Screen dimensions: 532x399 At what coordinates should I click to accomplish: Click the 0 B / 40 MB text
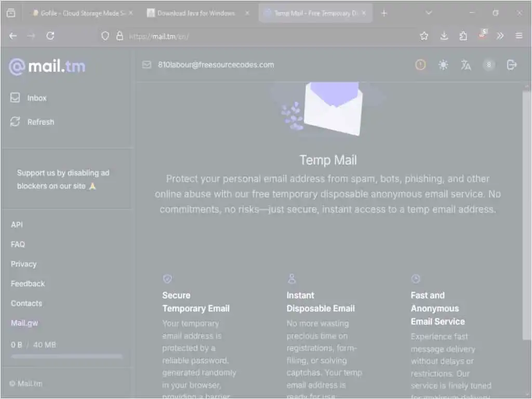[x=33, y=345]
